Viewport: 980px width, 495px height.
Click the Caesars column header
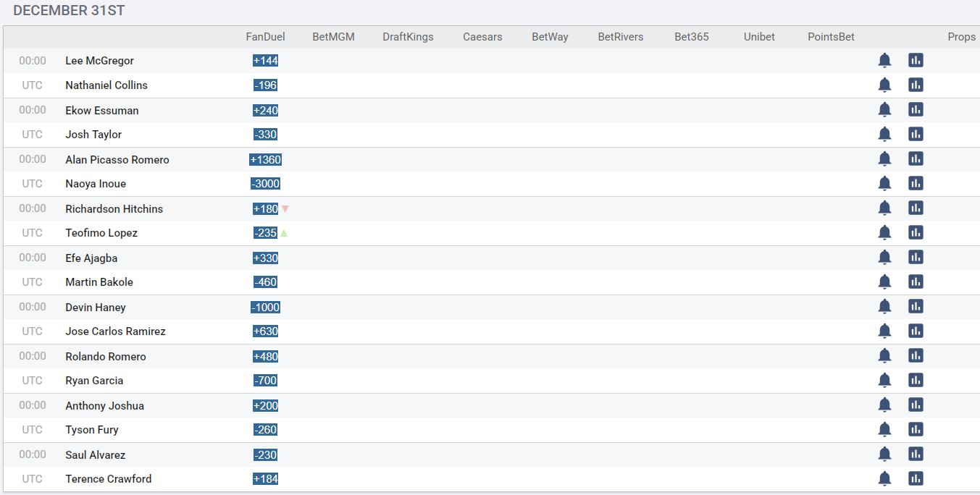tap(482, 37)
